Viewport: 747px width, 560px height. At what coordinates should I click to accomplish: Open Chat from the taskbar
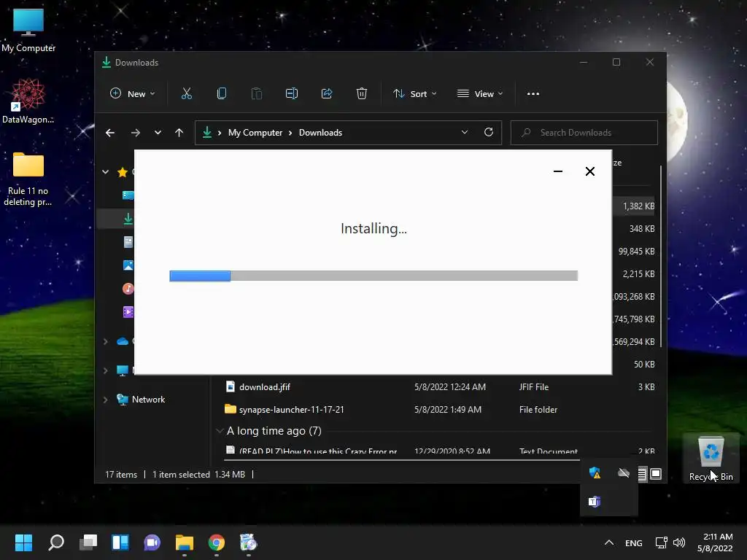(152, 542)
